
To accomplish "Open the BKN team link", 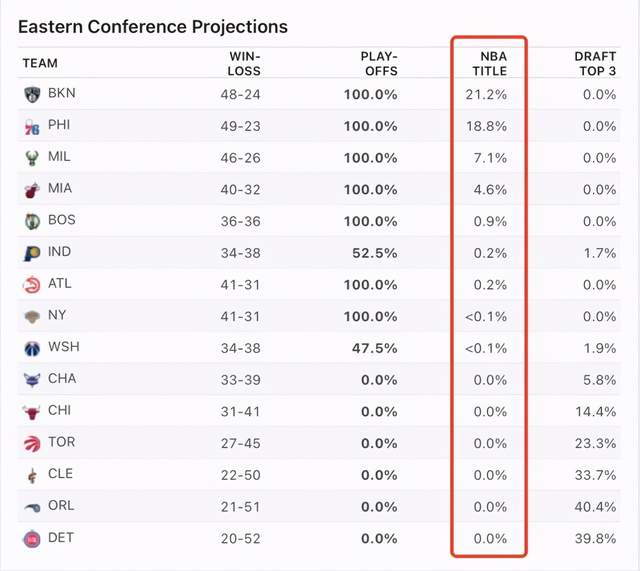I will coord(61,93).
